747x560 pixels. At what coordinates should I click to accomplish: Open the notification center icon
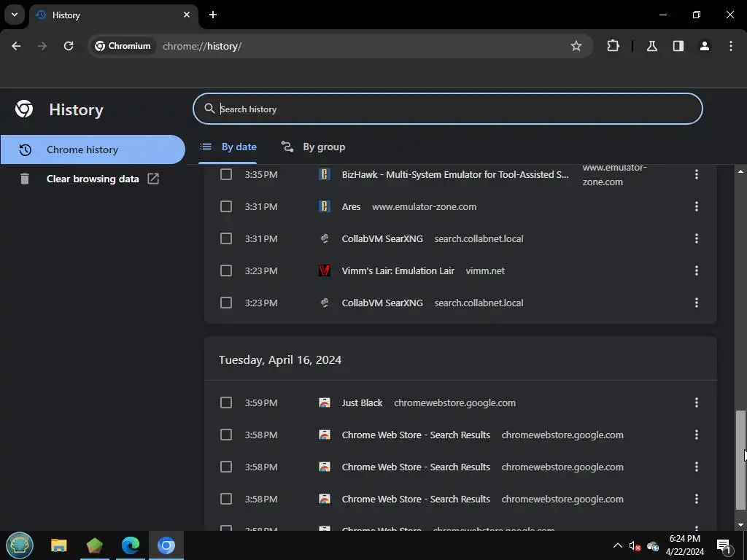tap(724, 545)
